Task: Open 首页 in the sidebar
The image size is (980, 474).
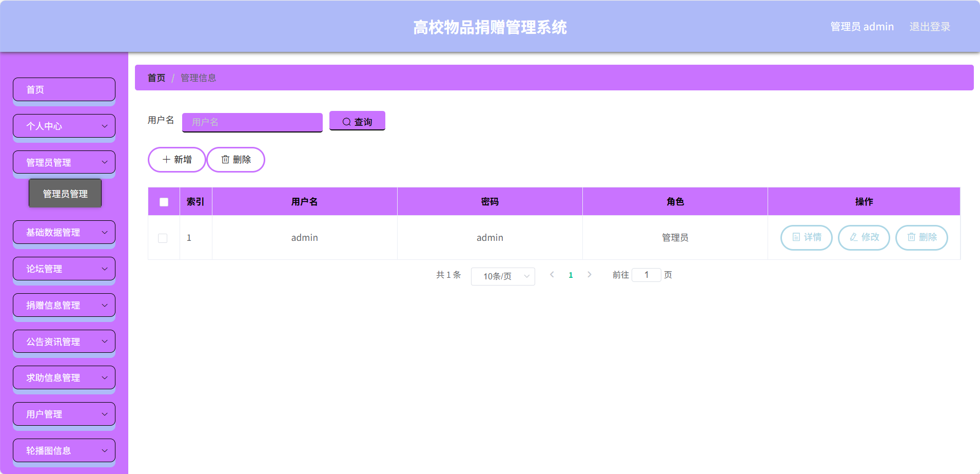Action: pos(64,89)
